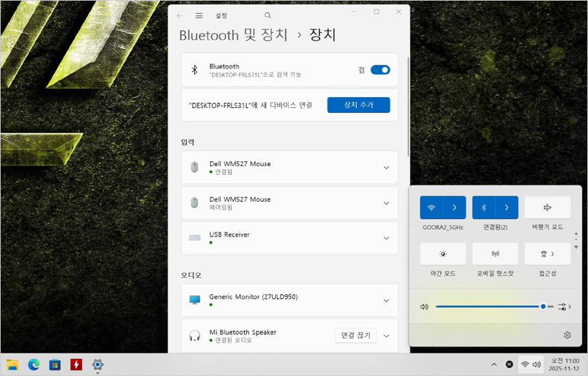Open File Explorer from the taskbar
The image size is (588, 376).
[x=12, y=364]
